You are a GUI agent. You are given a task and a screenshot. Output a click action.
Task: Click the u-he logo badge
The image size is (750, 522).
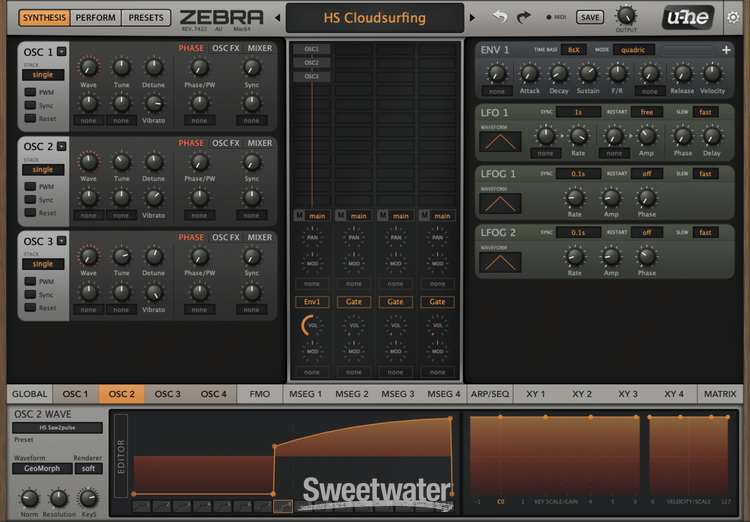[x=688, y=17]
